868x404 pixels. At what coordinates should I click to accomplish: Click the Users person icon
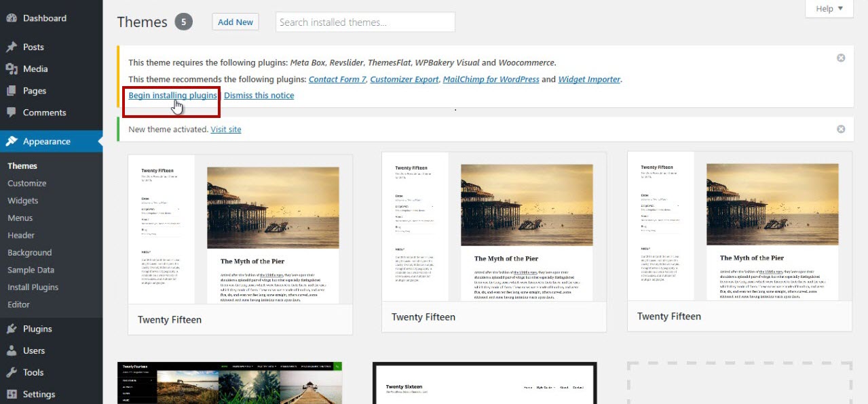coord(12,350)
